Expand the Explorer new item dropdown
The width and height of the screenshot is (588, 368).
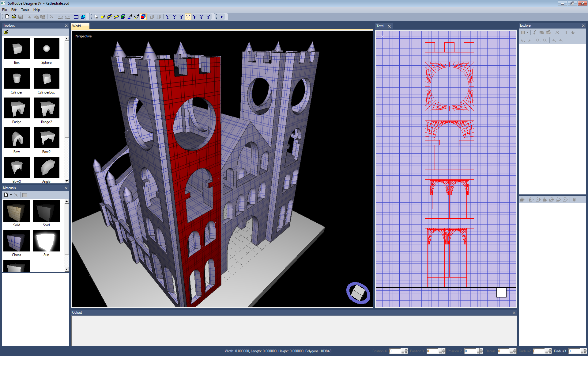528,33
